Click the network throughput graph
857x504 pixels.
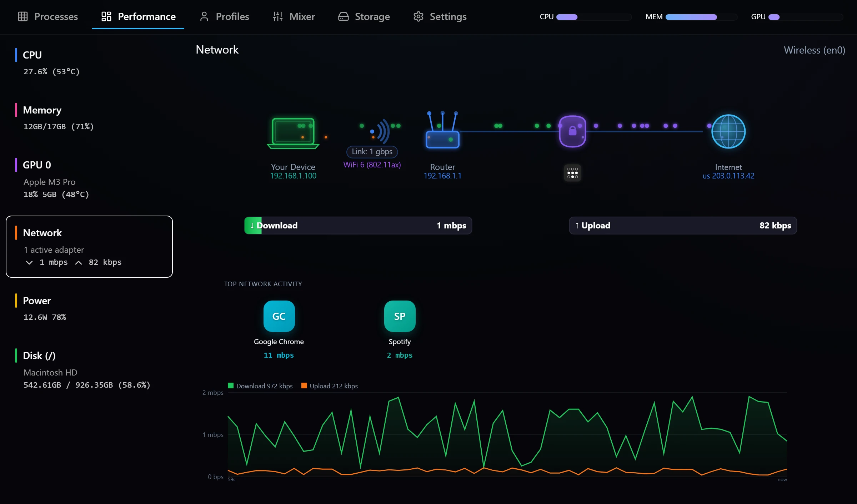[x=507, y=435]
